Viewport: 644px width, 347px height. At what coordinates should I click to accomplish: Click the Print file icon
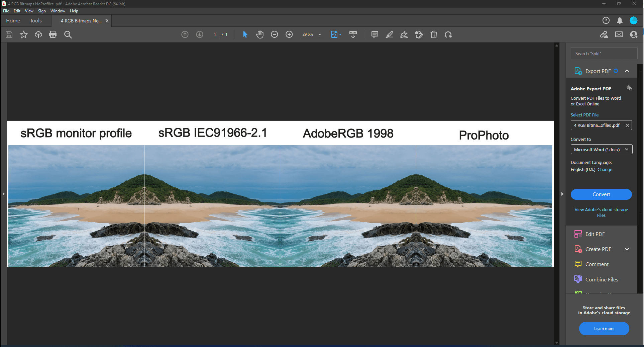[x=53, y=34]
